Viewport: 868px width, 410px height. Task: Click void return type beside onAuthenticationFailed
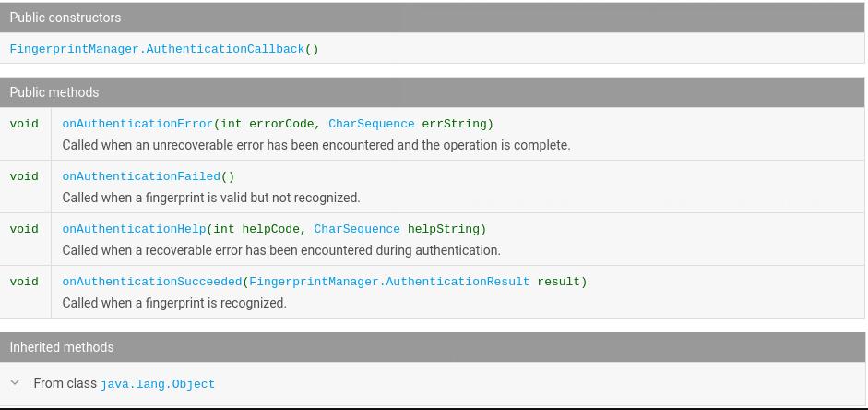(x=24, y=176)
